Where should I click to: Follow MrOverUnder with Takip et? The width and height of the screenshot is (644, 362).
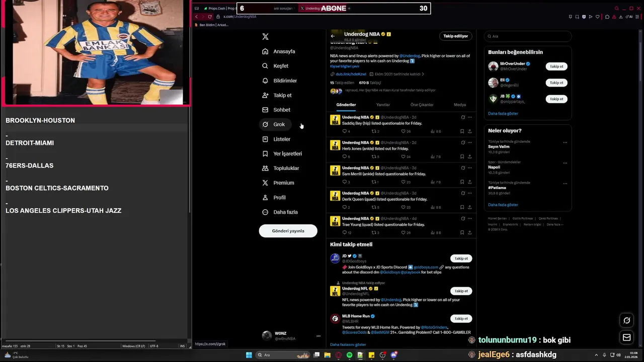[556, 66]
